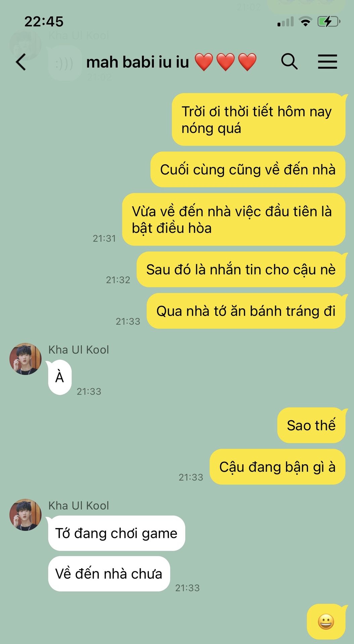The image size is (354, 644).
Task: Open Kha Ul Kool avatar beside 'À'
Action: 26,359
